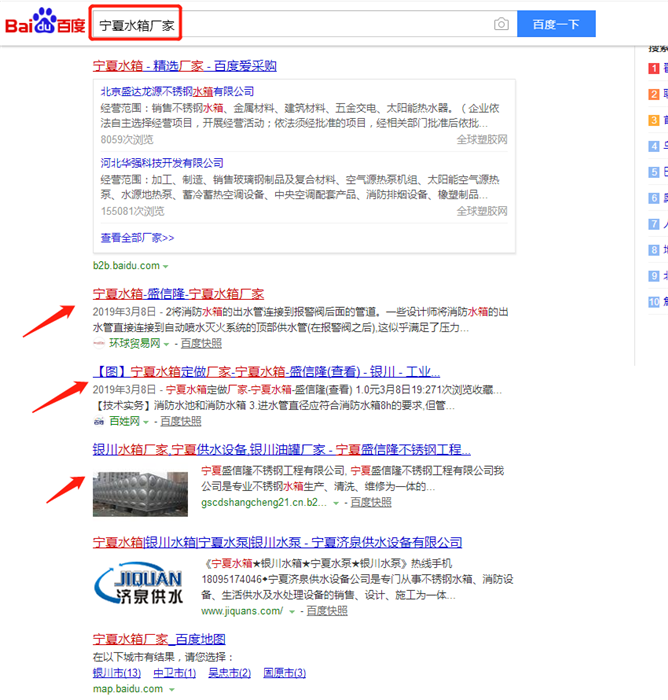668x700 pixels.
Task: Open result 宁夏水箱-盛信隆-宁夏水箱厂家
Action: tap(178, 294)
